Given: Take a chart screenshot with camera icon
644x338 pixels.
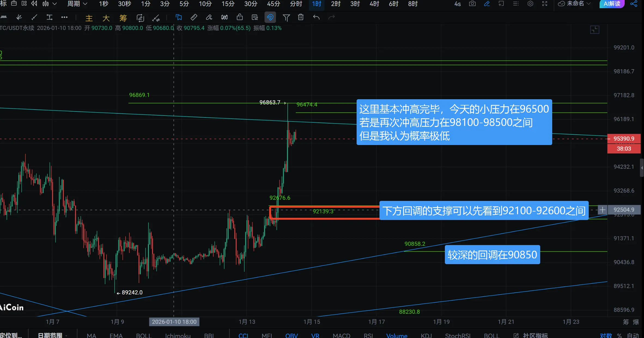Looking at the screenshot, I should pyautogui.click(x=472, y=4).
